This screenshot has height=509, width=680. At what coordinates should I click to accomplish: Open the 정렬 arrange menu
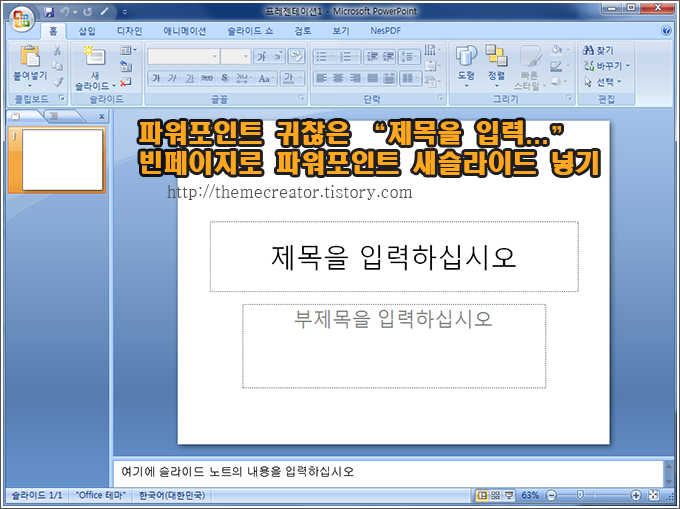coord(496,66)
